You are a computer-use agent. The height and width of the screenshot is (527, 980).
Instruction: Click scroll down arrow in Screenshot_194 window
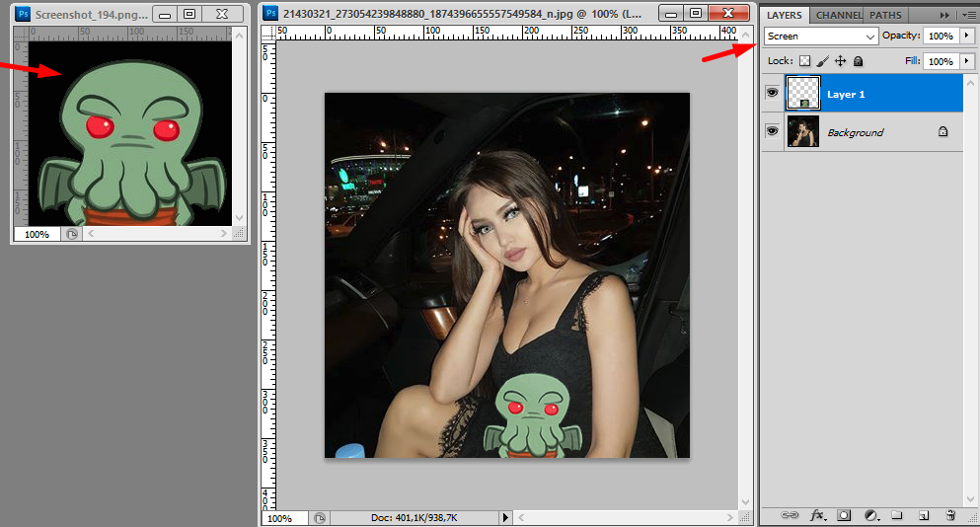point(240,217)
